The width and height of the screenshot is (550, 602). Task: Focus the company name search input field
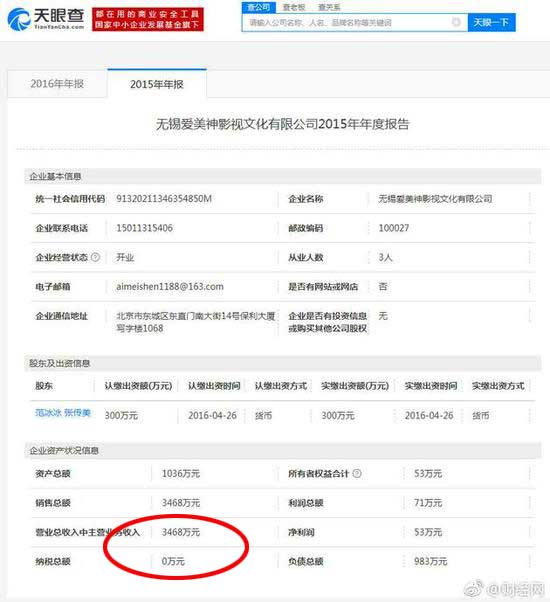[355, 23]
